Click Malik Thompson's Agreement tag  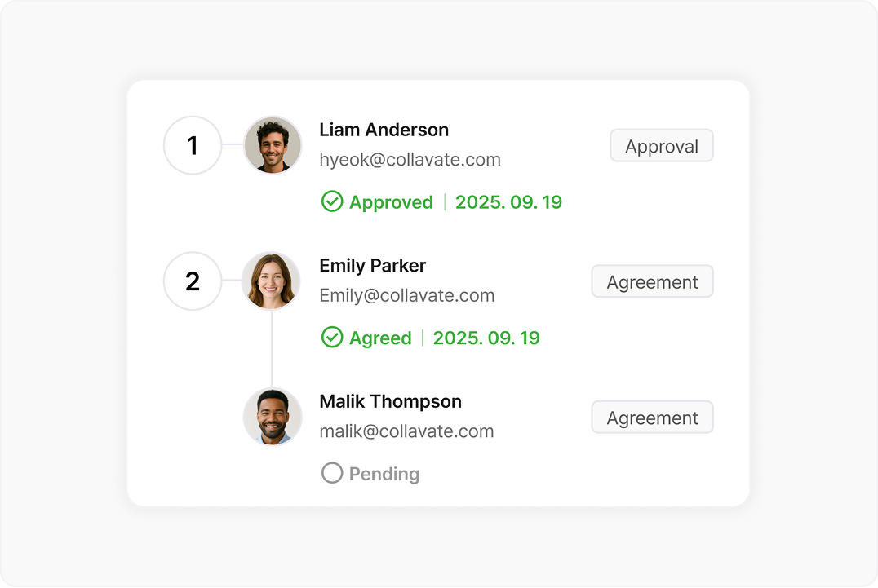coord(652,418)
